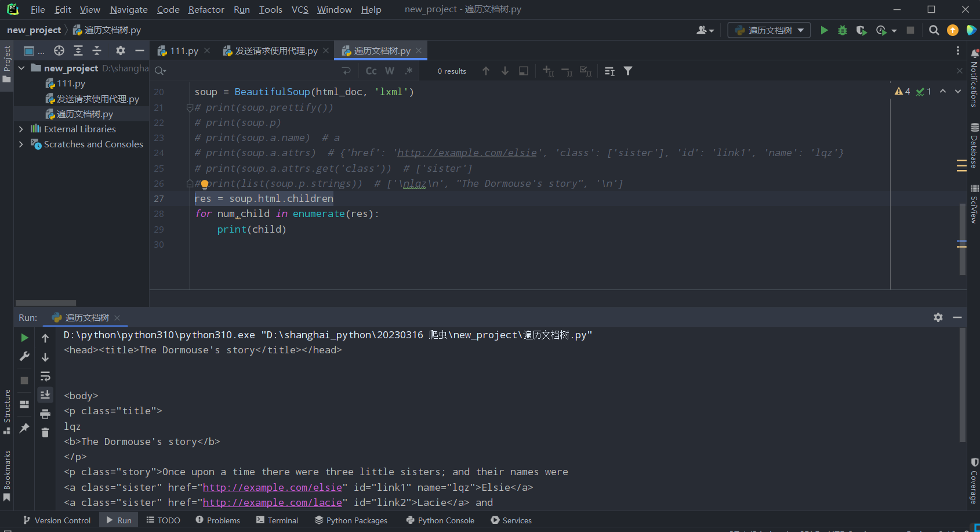Viewport: 980px width, 532px height.
Task: Toggle scroll to end in Run console
Action: pos(45,395)
